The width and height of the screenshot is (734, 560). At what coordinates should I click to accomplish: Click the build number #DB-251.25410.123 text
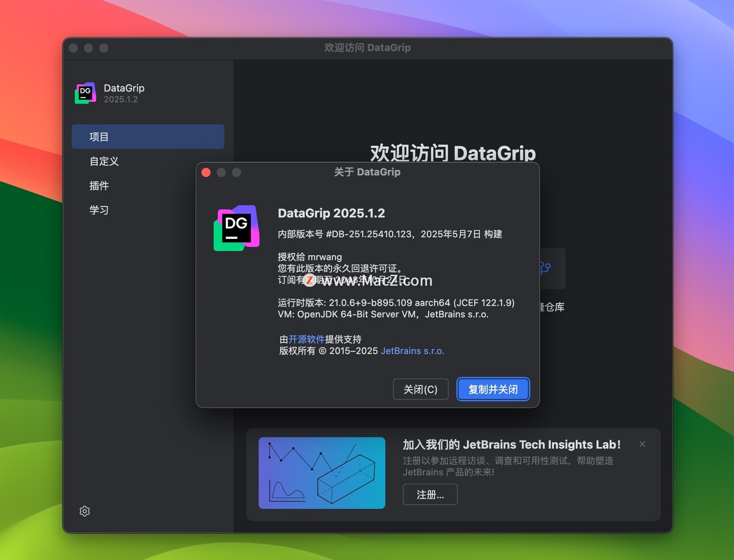(369, 234)
